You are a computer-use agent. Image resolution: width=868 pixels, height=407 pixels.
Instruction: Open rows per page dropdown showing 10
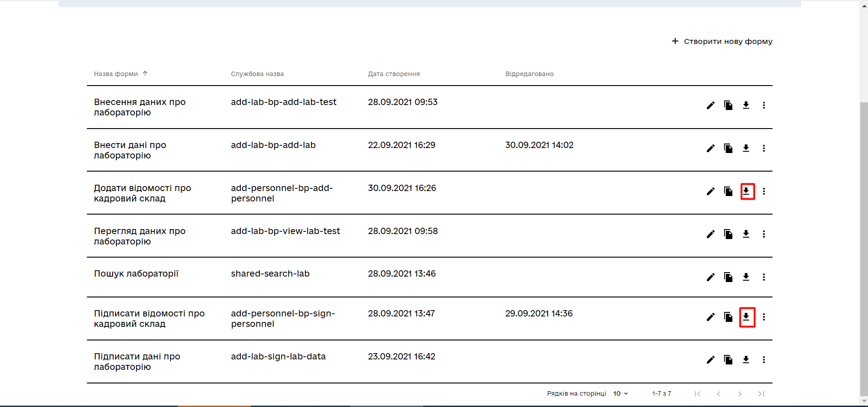pyautogui.click(x=620, y=393)
